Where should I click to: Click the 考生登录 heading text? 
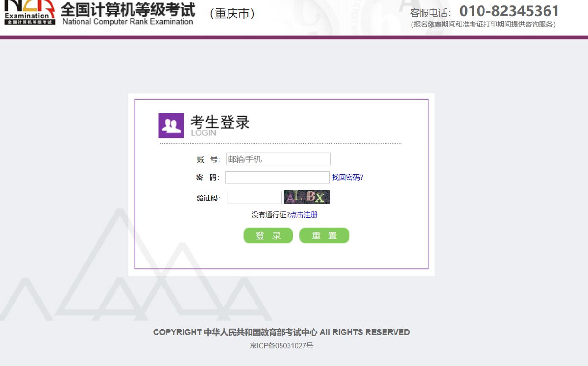[x=220, y=122]
